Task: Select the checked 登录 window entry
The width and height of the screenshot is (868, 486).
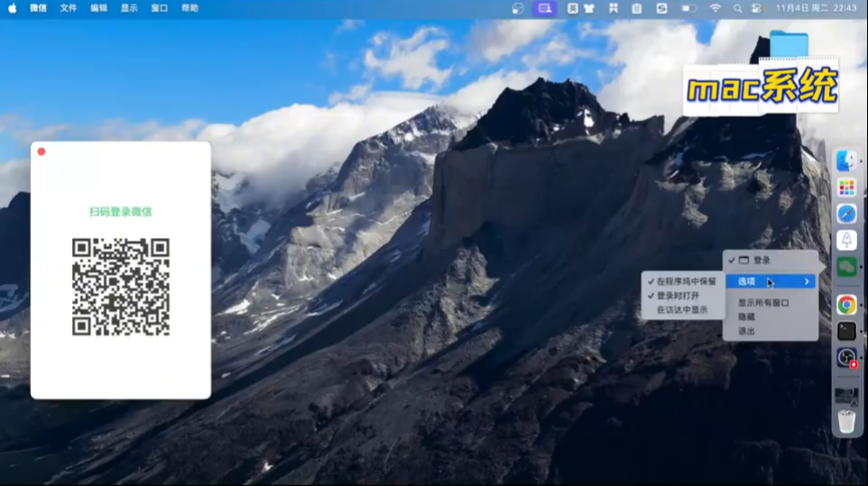Action: pos(762,261)
